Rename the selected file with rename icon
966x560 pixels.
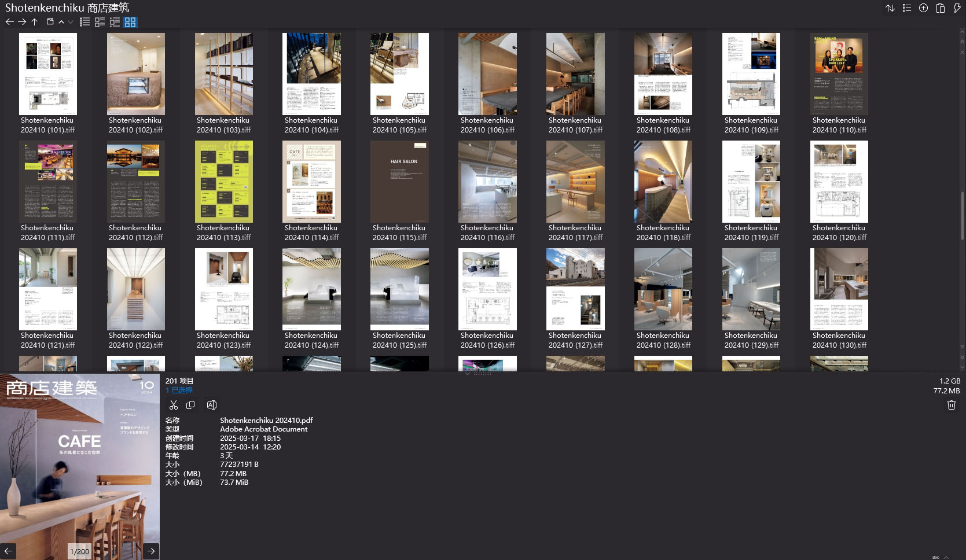coord(211,405)
